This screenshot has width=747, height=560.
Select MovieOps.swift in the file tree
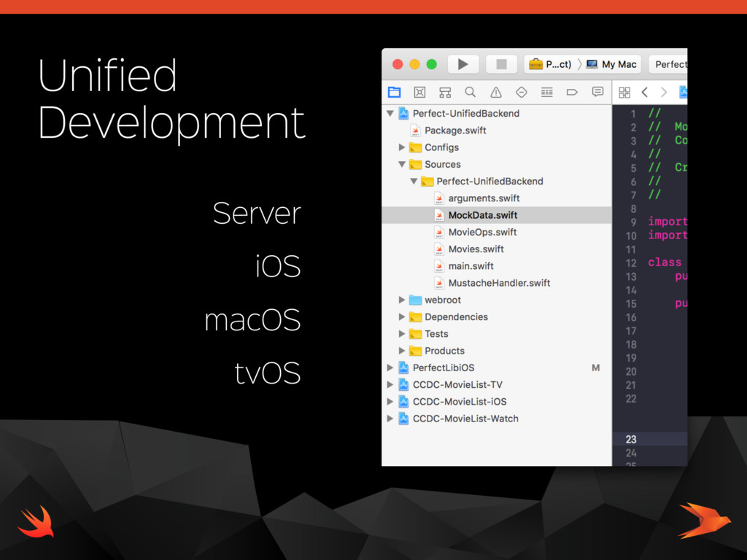482,232
